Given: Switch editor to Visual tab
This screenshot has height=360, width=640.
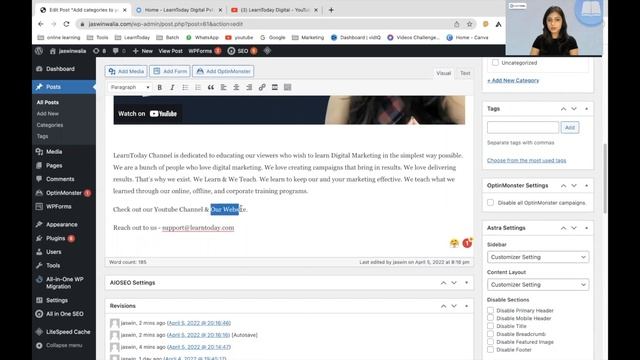Looking at the screenshot, I should coord(443,73).
